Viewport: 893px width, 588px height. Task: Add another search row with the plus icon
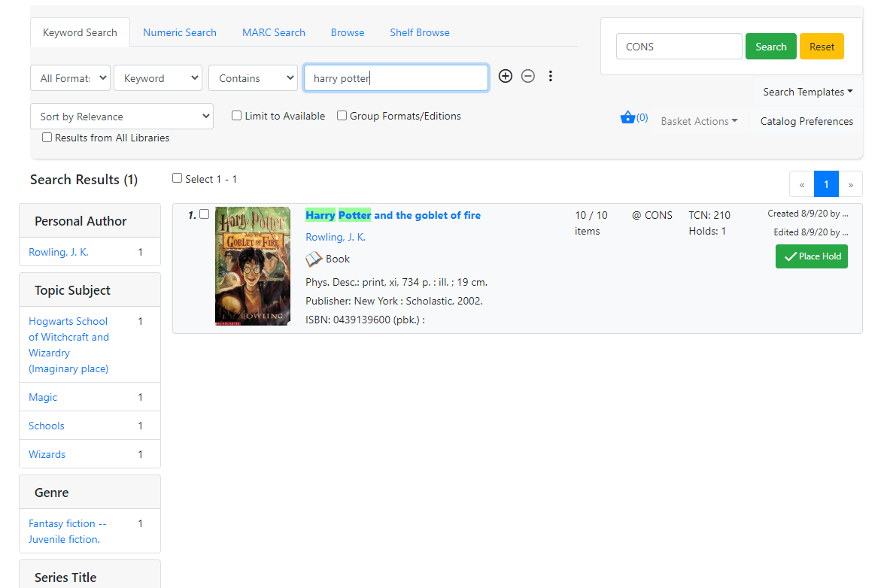tap(505, 76)
